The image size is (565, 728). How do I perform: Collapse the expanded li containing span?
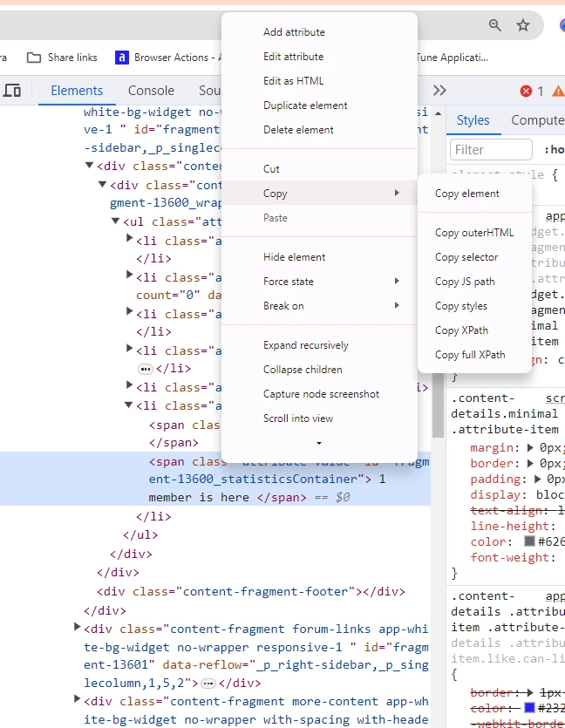(128, 405)
